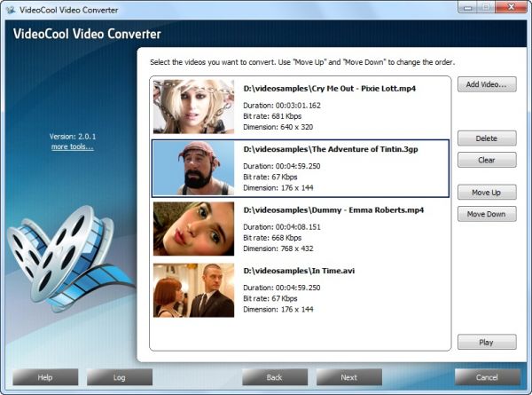Click file name 'The Adventure of Tintin.3gp'
The height and width of the screenshot is (395, 532).
coord(331,149)
